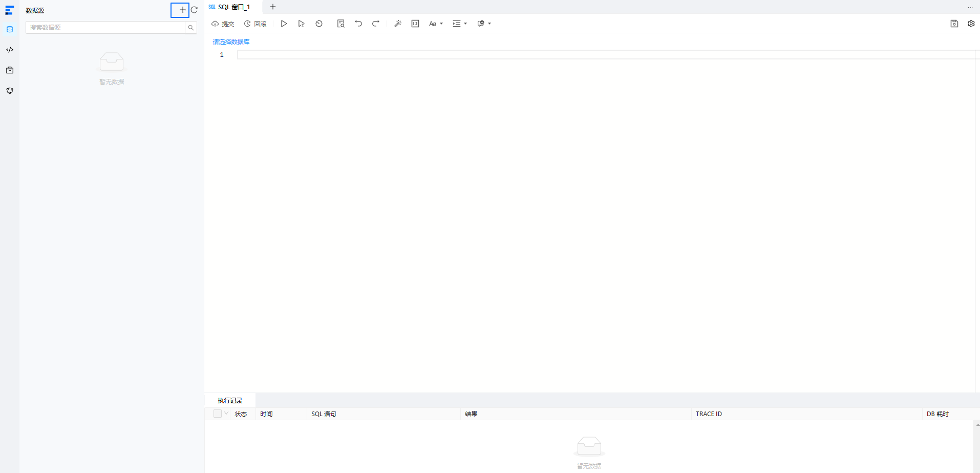
Task: Click the redo arrow in toolbar
Action: click(376, 24)
